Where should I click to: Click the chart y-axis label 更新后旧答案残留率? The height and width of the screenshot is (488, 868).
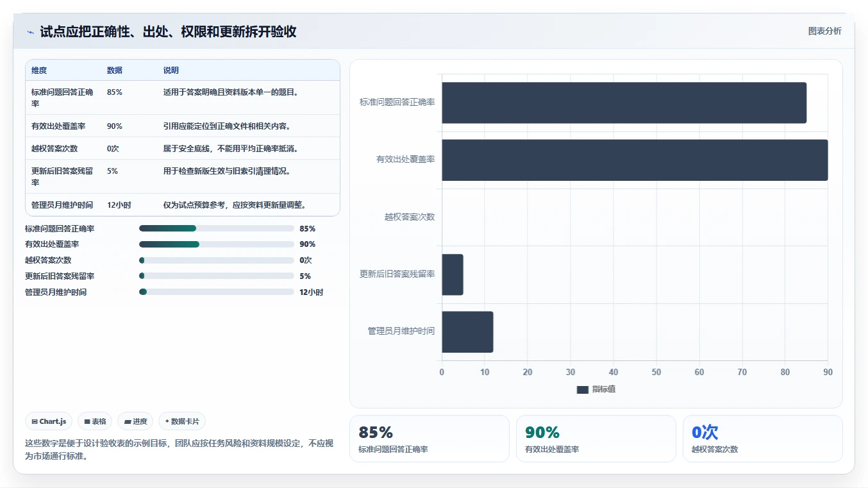pos(397,274)
